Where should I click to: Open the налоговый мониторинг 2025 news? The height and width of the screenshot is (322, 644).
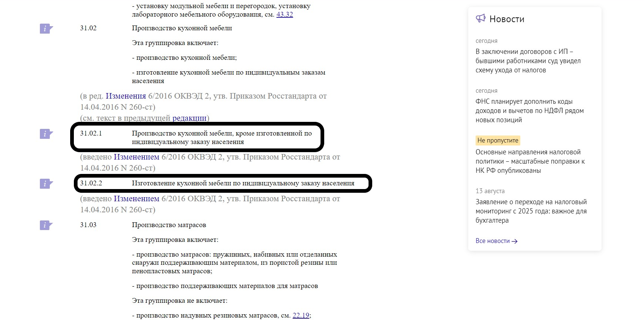[531, 211]
